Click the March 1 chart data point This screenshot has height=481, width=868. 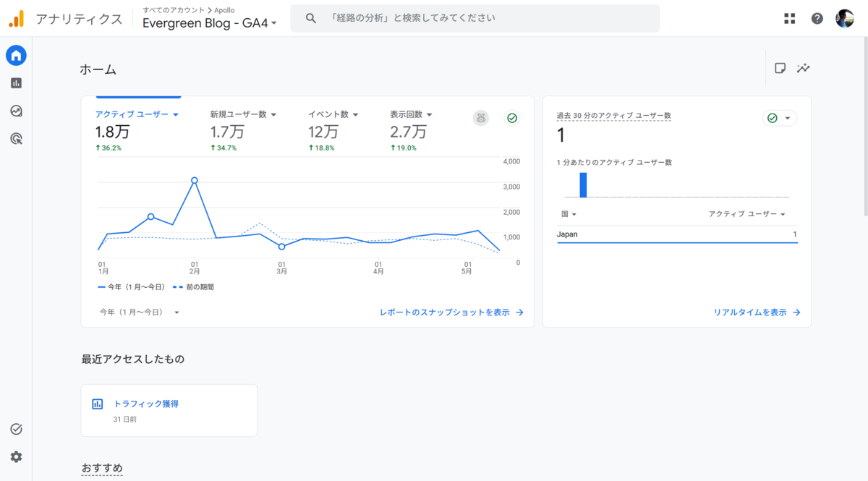click(x=281, y=247)
